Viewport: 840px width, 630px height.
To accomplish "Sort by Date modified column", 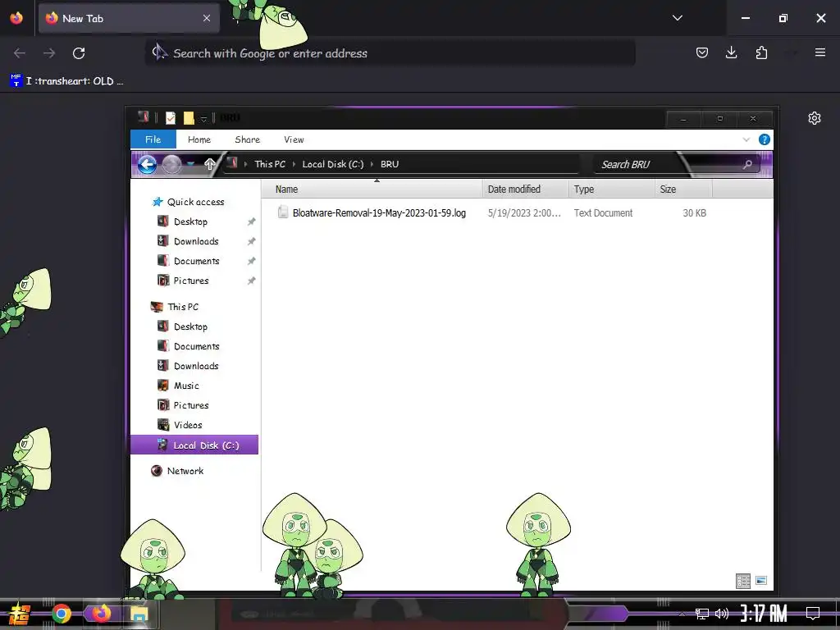I will (525, 189).
